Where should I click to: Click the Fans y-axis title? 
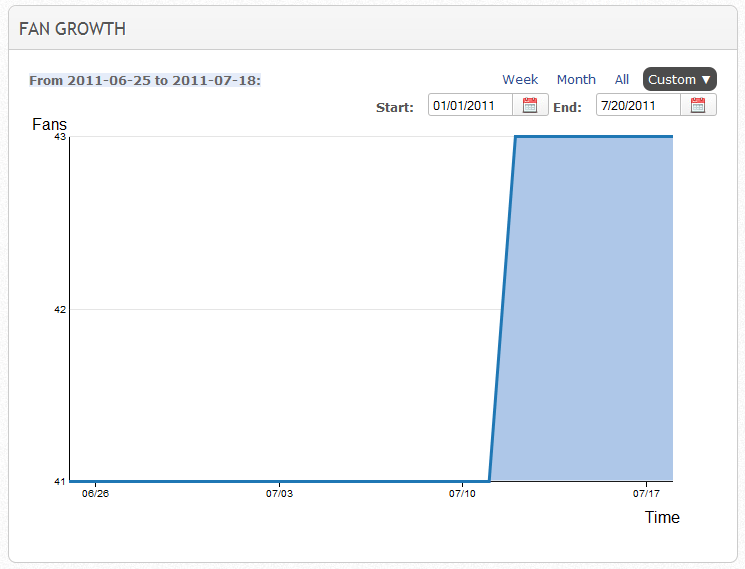click(x=49, y=124)
